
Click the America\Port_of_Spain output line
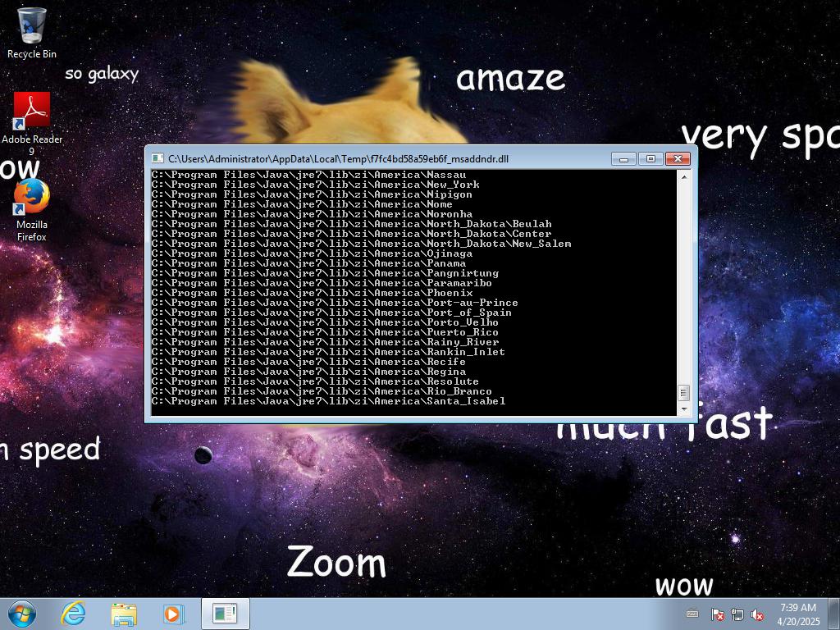[x=331, y=313]
